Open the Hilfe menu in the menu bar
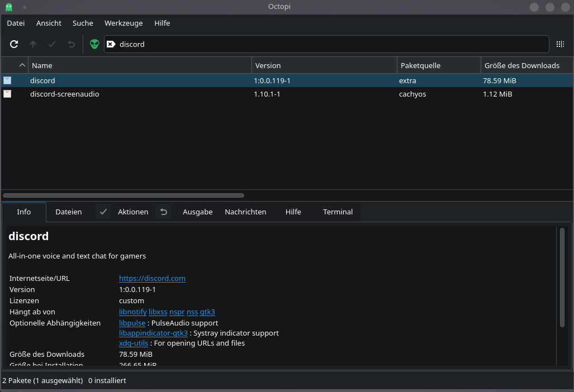This screenshot has width=574, height=392. pos(162,23)
